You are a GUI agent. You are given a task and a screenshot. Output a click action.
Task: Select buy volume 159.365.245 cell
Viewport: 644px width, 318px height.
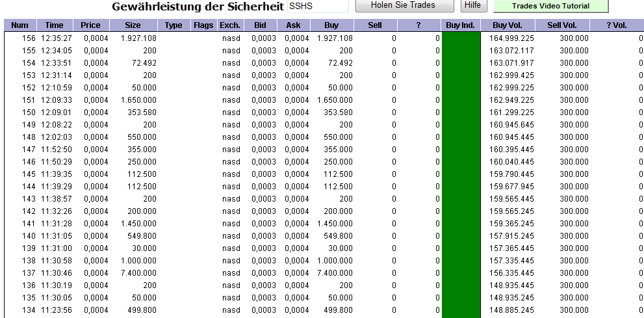pyautogui.click(x=511, y=224)
